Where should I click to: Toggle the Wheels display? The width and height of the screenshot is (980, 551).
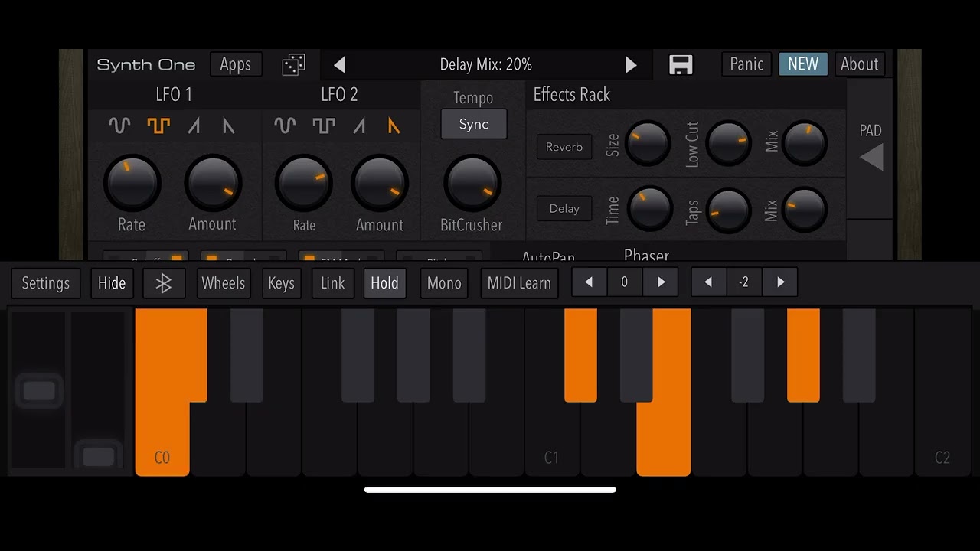point(223,283)
